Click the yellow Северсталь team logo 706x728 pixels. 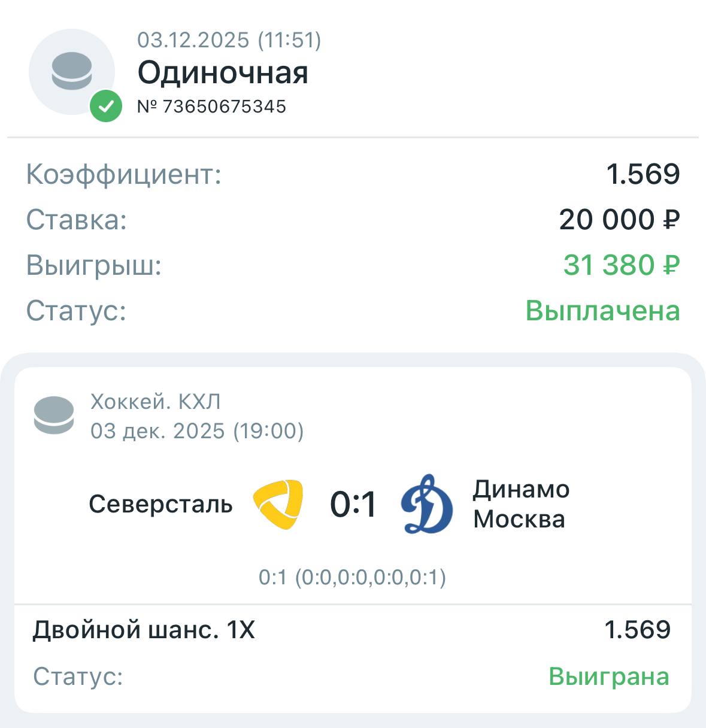(x=278, y=504)
